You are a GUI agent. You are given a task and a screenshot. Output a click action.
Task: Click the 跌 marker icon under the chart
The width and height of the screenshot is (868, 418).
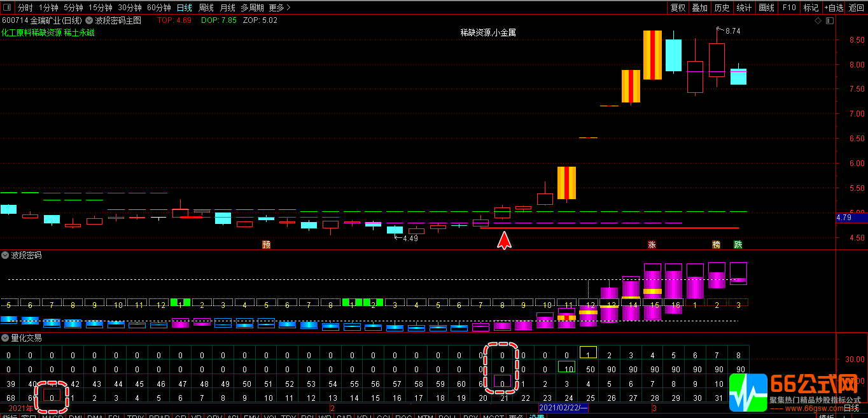(x=738, y=244)
